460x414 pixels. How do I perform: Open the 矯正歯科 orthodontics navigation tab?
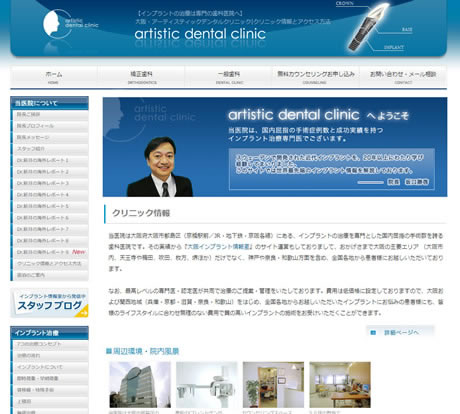coord(141,77)
